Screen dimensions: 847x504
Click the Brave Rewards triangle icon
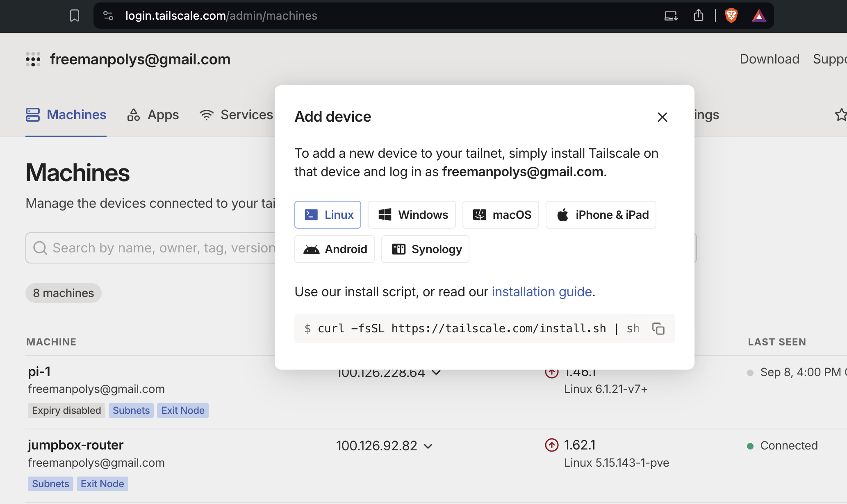pyautogui.click(x=759, y=16)
